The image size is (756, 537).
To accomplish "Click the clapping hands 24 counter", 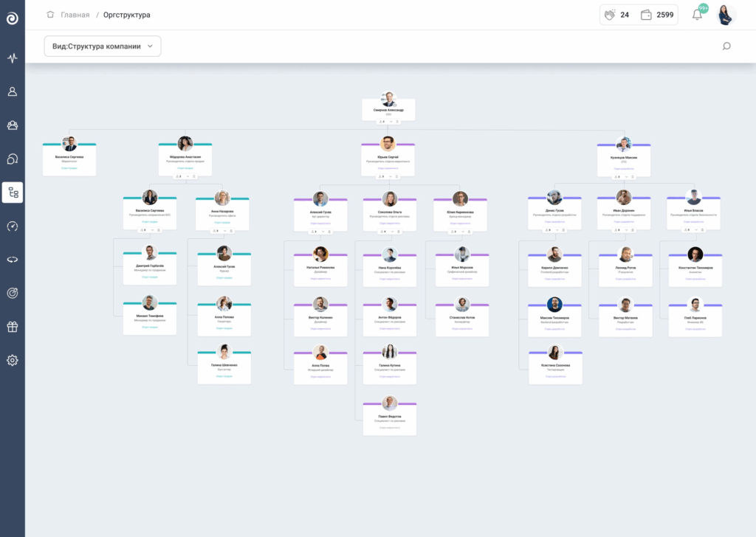I will 616,15.
